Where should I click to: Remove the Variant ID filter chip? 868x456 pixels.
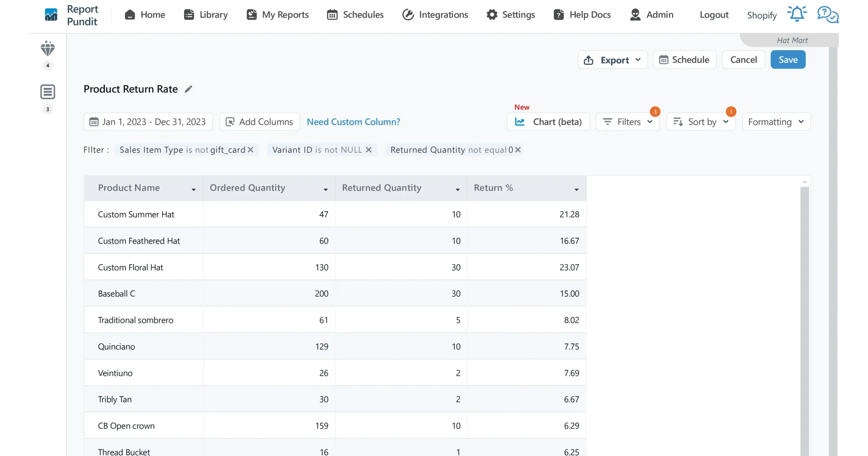click(x=369, y=150)
